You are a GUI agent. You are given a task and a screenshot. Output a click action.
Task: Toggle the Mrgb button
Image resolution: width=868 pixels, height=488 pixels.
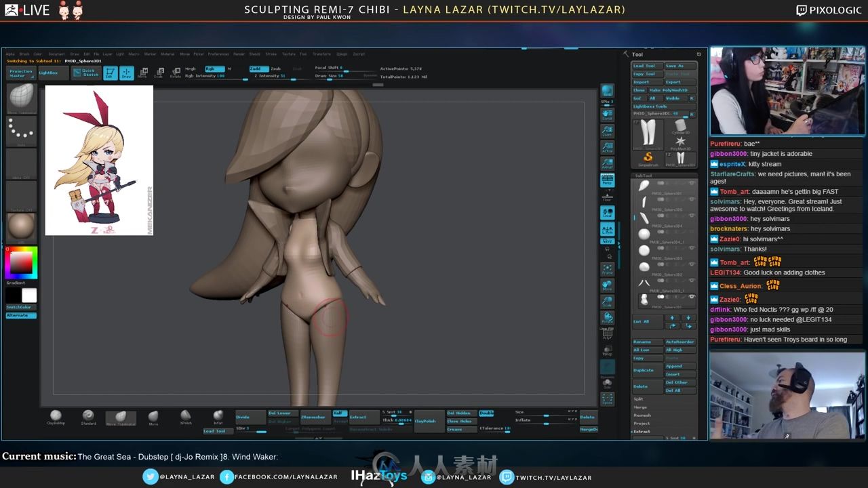point(192,68)
